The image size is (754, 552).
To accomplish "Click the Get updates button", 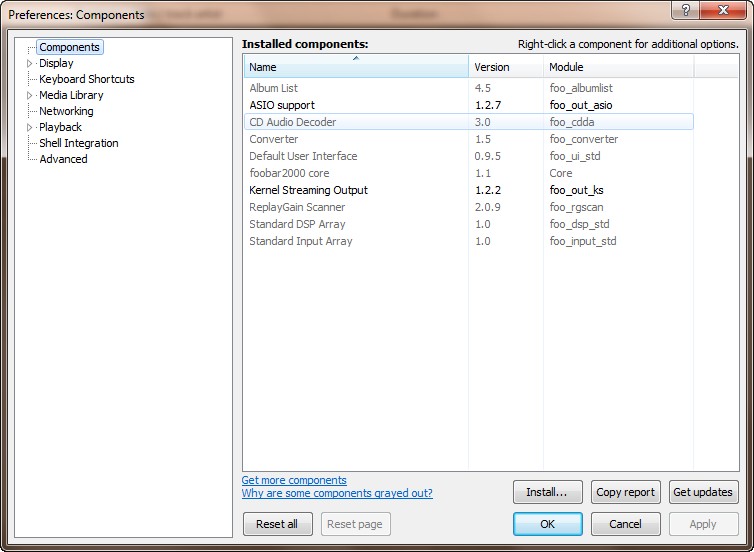I will (703, 492).
